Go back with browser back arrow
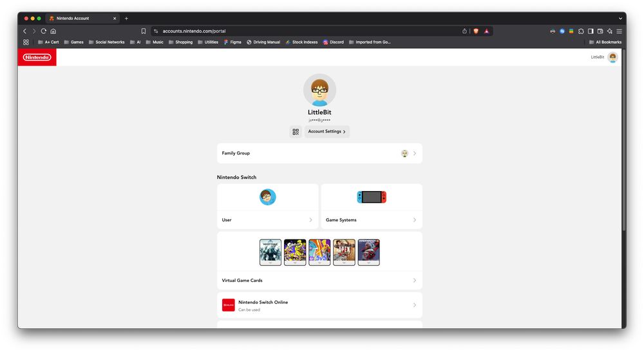The image size is (644, 352). point(24,31)
